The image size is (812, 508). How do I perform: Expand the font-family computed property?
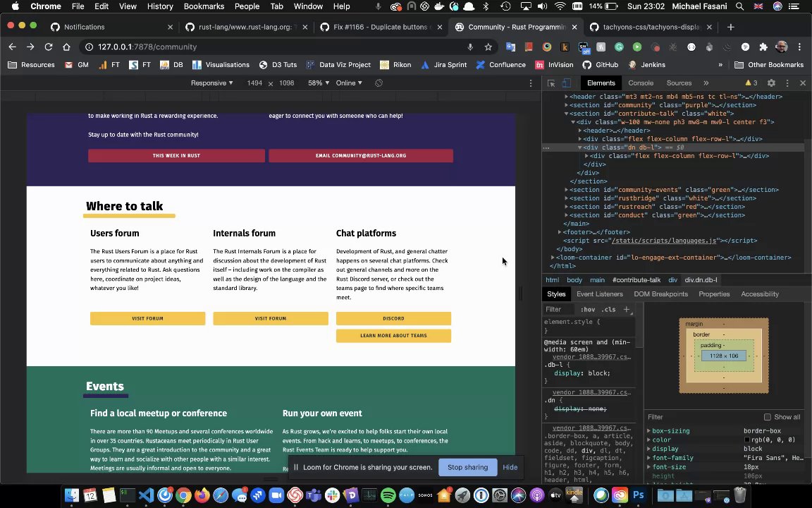(x=649, y=458)
